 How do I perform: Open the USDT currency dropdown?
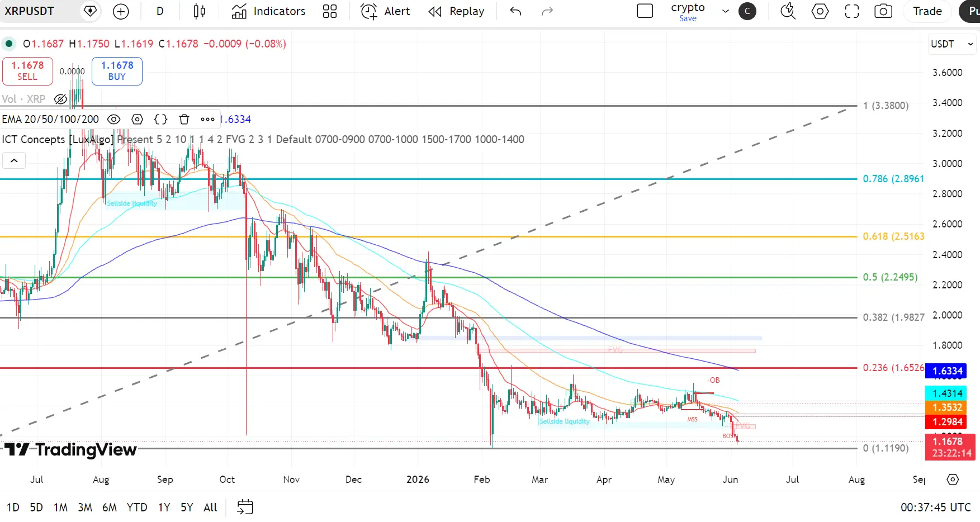951,44
